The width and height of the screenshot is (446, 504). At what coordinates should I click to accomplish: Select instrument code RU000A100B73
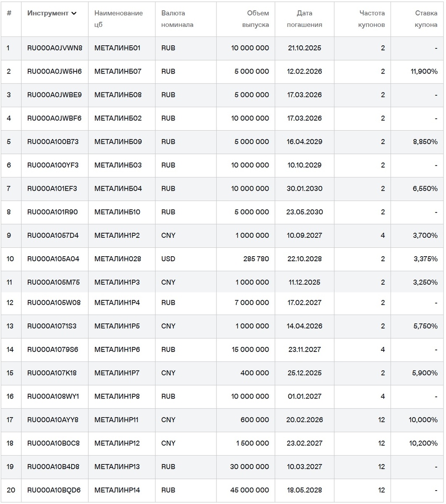tap(53, 142)
